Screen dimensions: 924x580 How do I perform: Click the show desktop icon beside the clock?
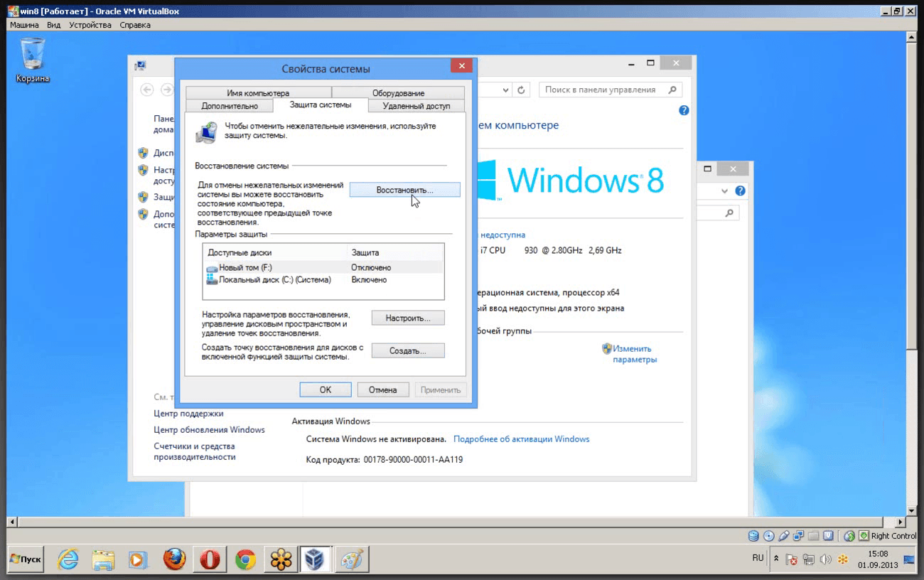pos(909,559)
